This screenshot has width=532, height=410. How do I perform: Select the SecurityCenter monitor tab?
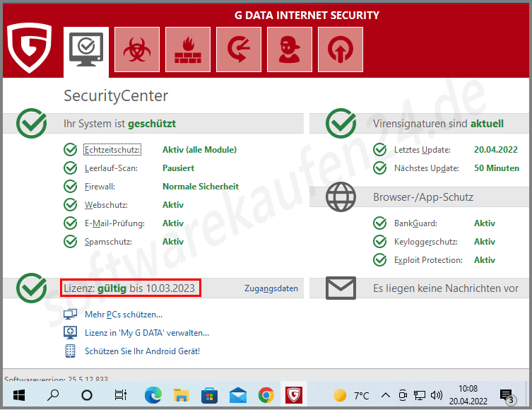[86, 51]
